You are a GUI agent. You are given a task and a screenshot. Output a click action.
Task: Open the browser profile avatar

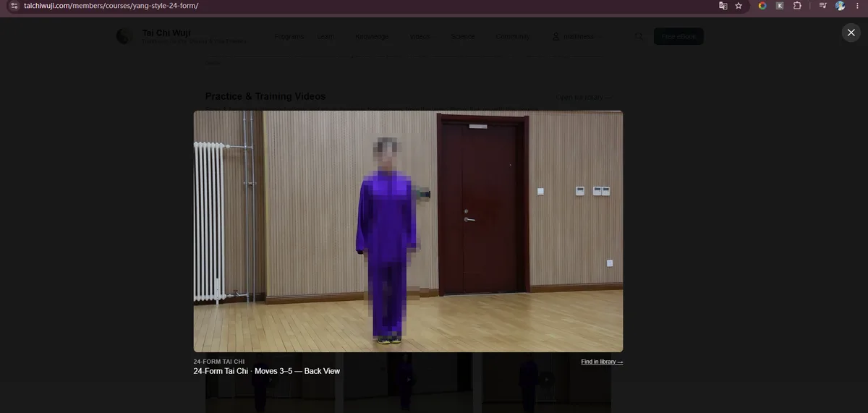coord(840,5)
